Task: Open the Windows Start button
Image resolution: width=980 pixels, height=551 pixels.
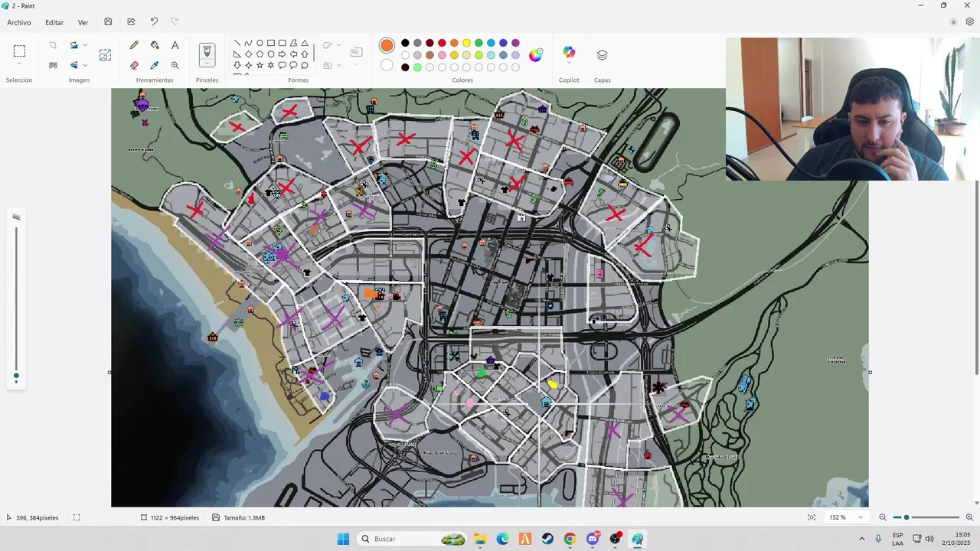Action: point(343,539)
